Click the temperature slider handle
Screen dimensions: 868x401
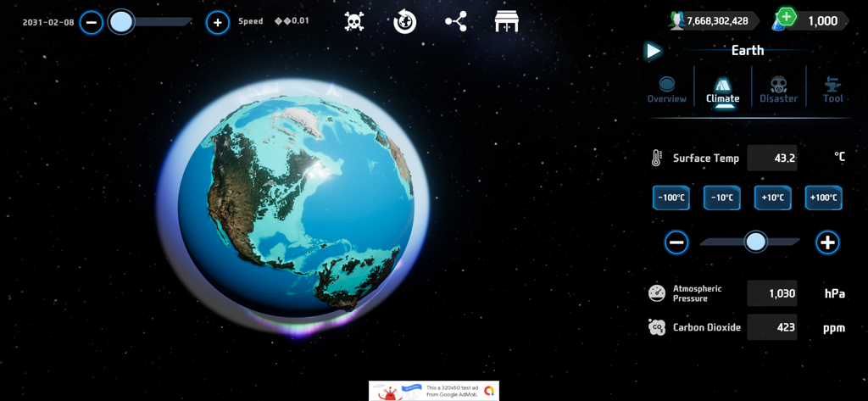click(x=756, y=242)
